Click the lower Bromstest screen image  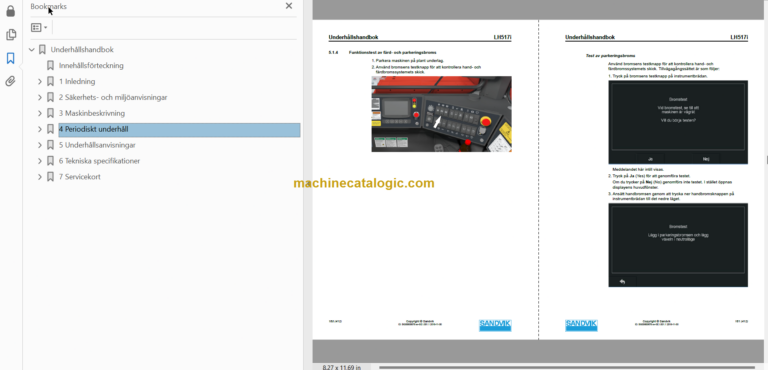(678, 245)
